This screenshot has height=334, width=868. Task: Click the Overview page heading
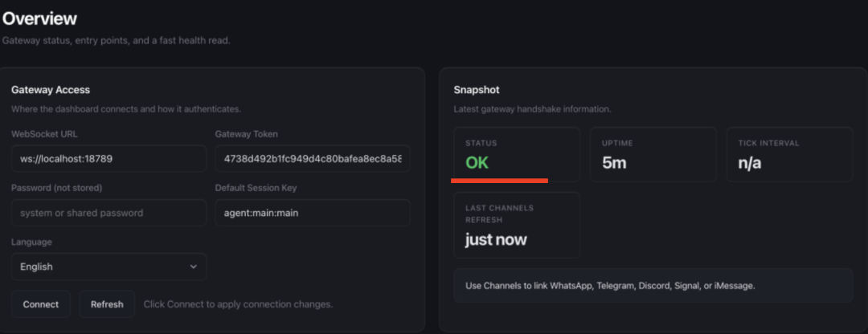coord(39,18)
